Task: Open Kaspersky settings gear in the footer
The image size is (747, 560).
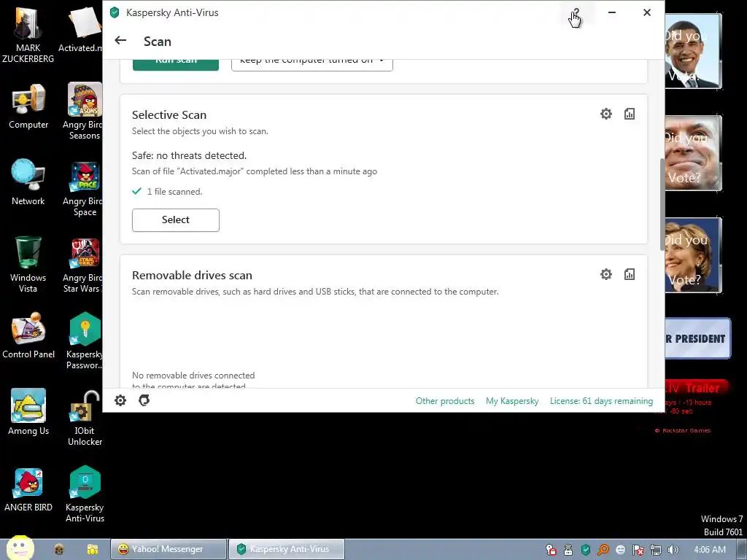Action: (120, 400)
